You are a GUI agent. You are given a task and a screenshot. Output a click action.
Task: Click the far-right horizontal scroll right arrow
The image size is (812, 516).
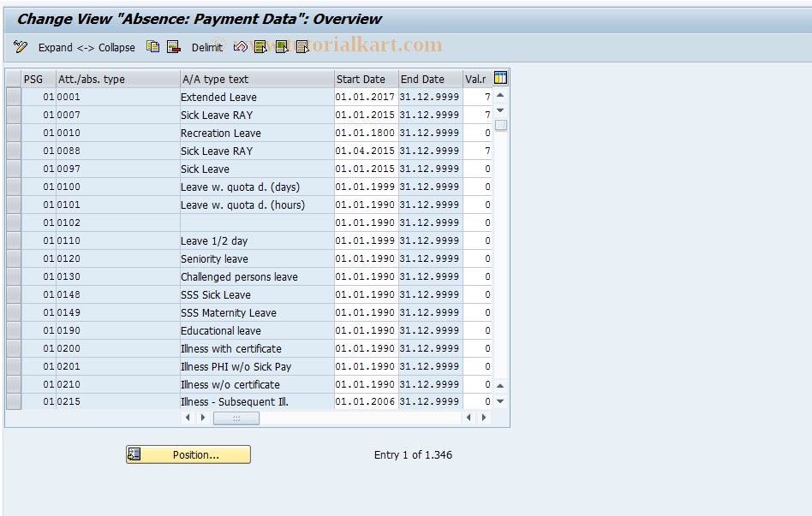(484, 418)
